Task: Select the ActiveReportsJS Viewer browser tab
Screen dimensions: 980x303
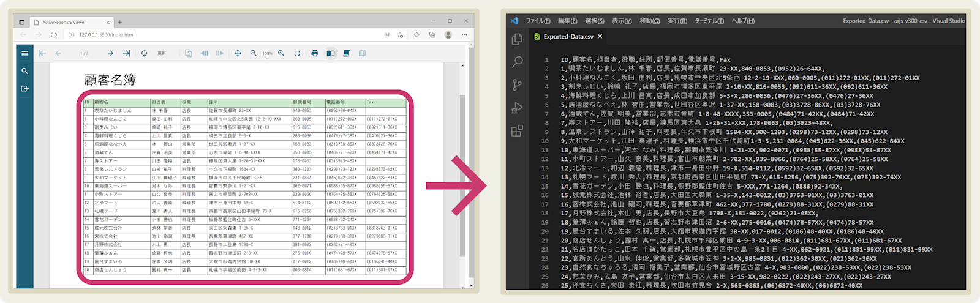Action: click(72, 22)
